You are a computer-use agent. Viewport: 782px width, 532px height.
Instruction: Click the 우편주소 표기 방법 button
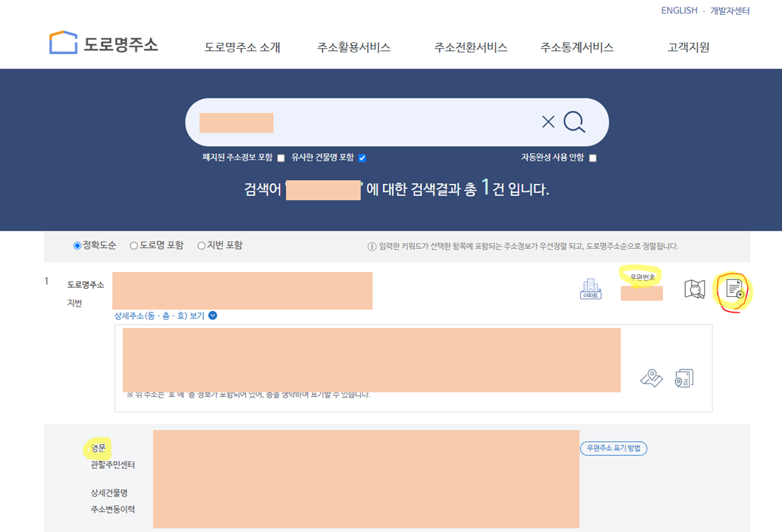point(612,448)
